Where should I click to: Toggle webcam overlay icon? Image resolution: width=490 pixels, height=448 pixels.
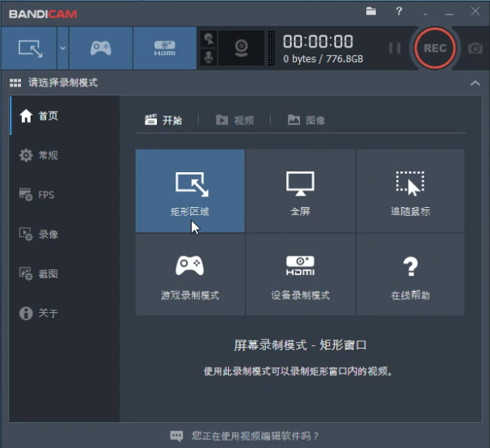[x=241, y=49]
